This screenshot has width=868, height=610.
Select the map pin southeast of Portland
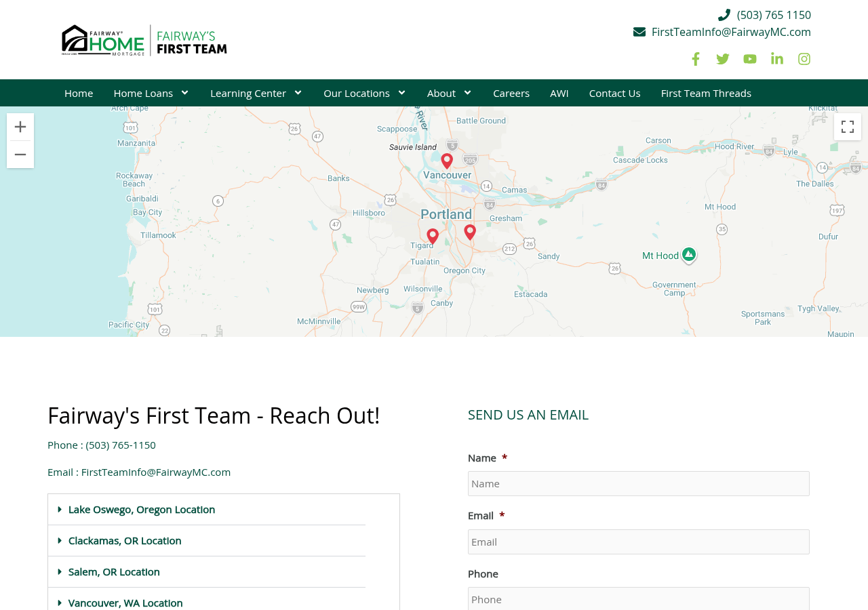point(470,232)
